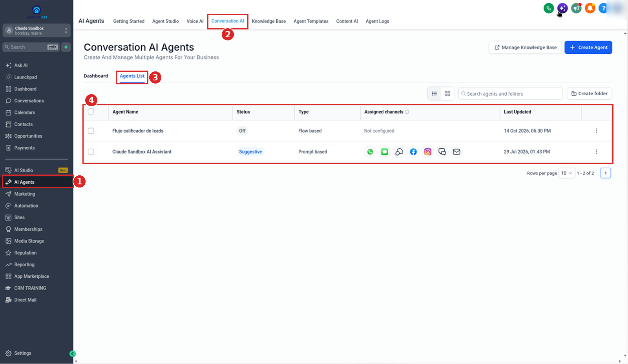Screen dimensions: 628x364
Task: Click the Suggestive status badge
Action: 250,152
